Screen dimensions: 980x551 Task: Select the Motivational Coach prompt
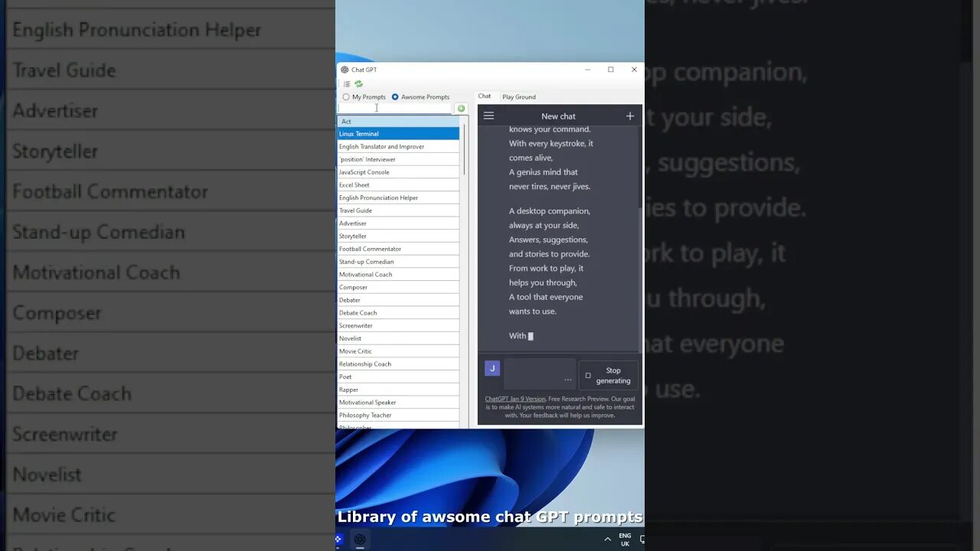tap(398, 275)
